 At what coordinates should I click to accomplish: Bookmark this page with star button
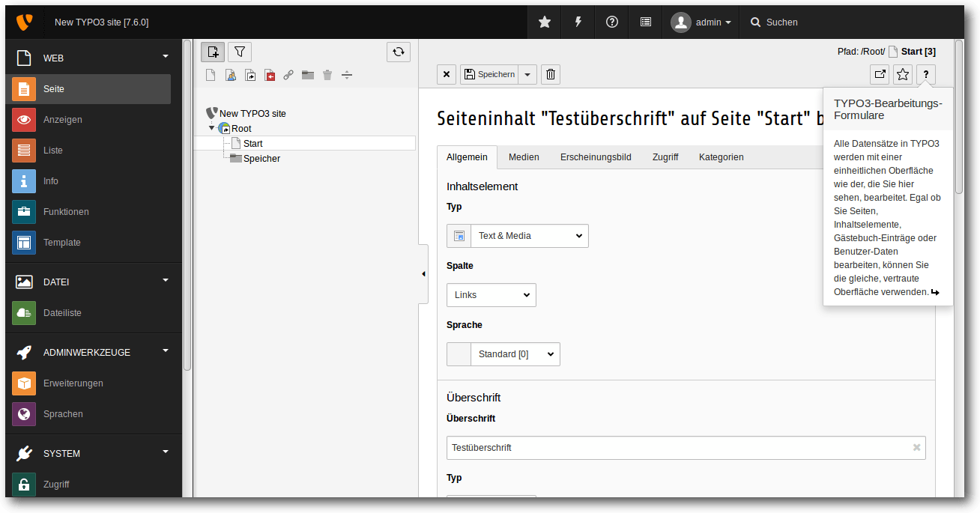tap(903, 74)
